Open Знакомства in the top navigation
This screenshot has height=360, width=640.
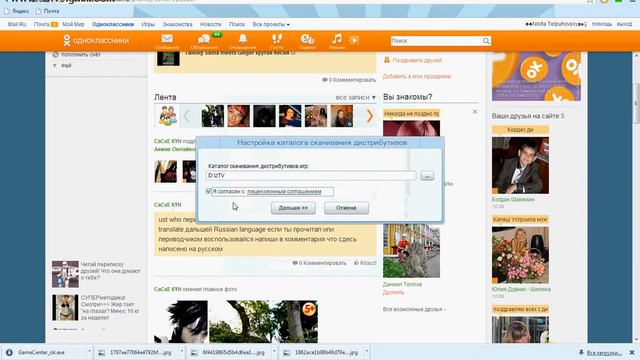click(177, 24)
